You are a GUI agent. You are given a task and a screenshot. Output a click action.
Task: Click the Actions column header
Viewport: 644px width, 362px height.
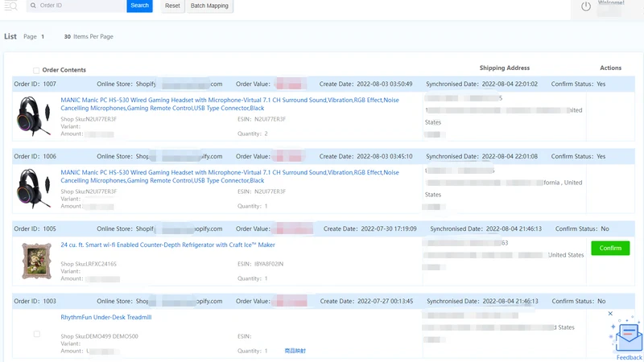coord(611,68)
